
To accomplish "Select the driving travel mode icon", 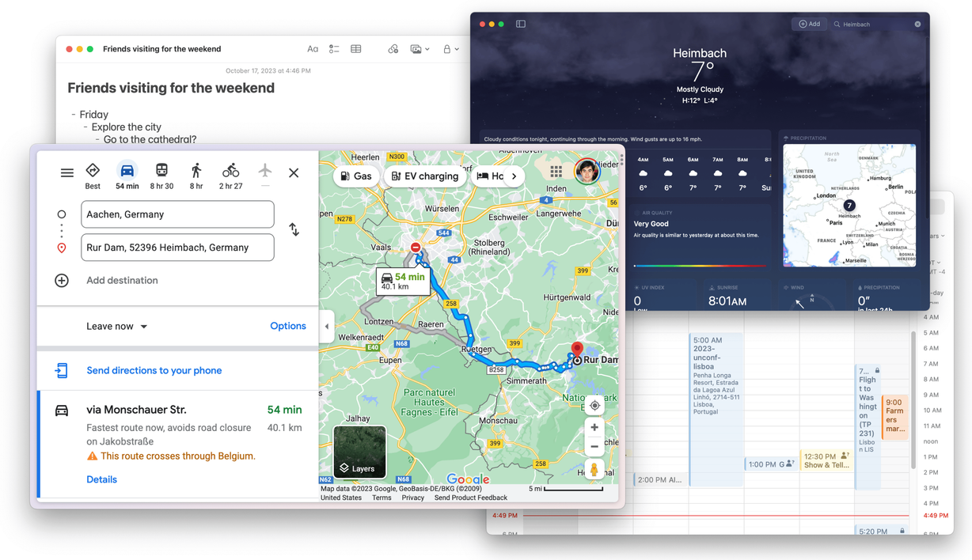I will [127, 172].
